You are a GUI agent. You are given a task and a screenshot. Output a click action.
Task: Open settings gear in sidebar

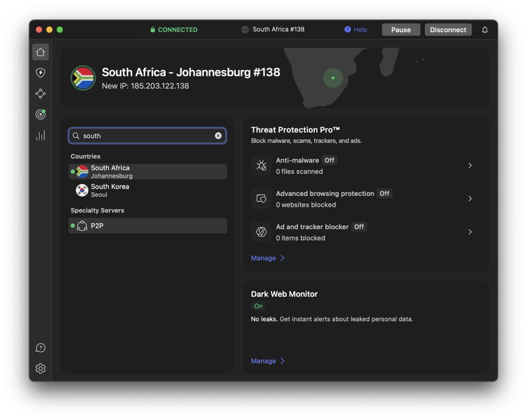coord(40,369)
